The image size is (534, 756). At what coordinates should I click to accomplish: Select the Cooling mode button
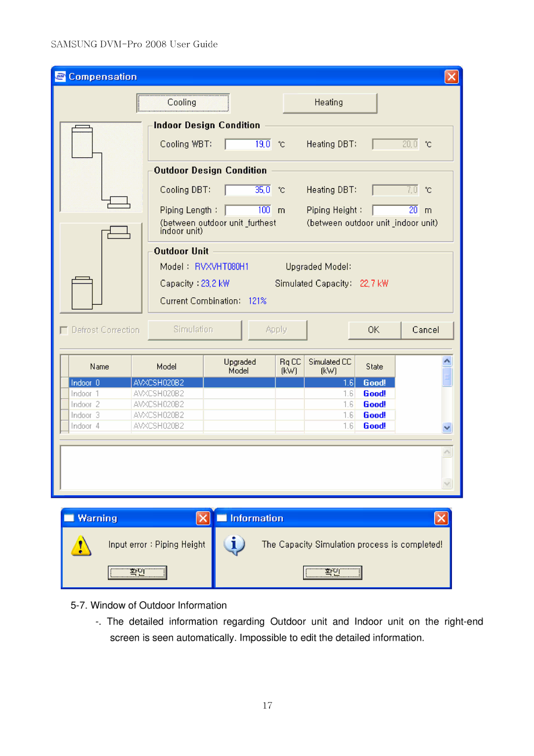pyautogui.click(x=183, y=103)
